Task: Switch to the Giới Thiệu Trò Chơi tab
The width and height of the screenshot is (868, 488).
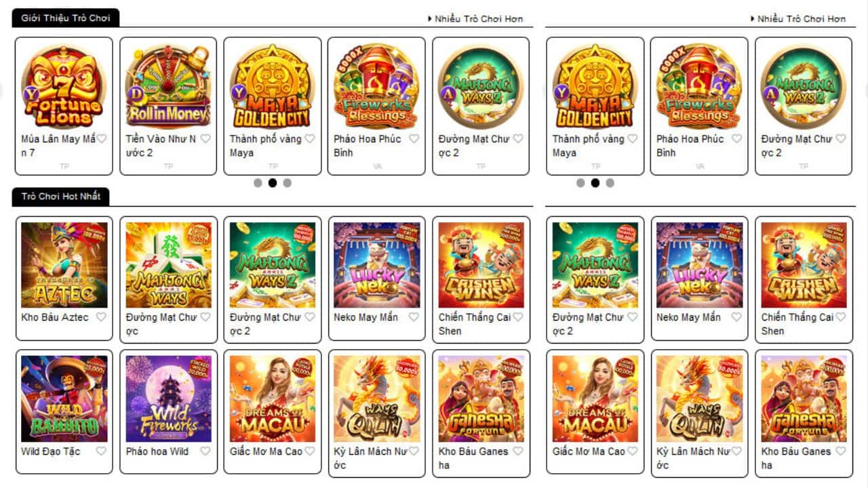Action: (66, 18)
